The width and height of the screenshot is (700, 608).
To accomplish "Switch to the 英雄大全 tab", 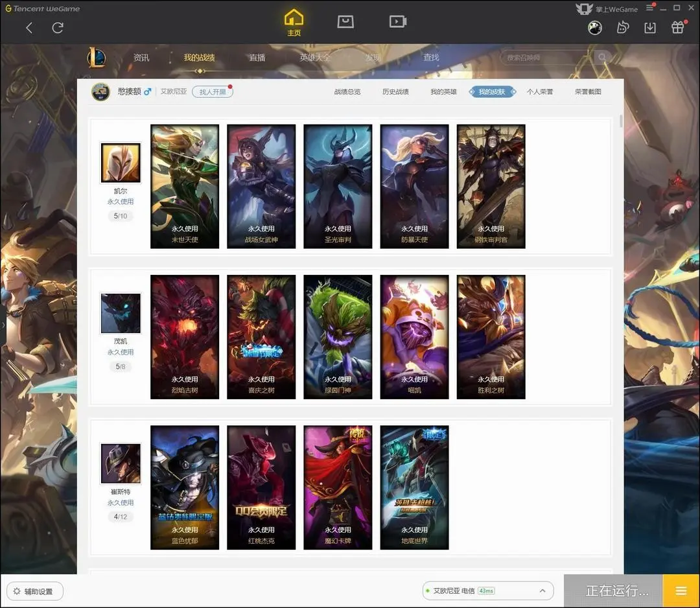I will [315, 58].
